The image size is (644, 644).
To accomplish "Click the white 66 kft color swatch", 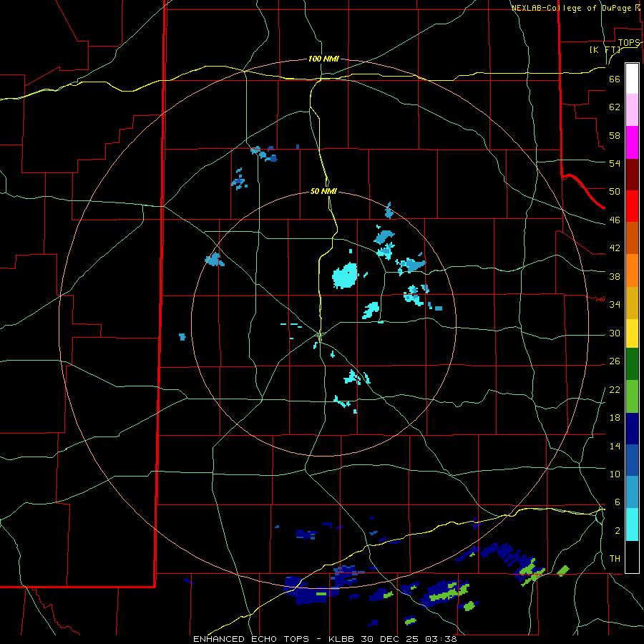I will click(632, 79).
